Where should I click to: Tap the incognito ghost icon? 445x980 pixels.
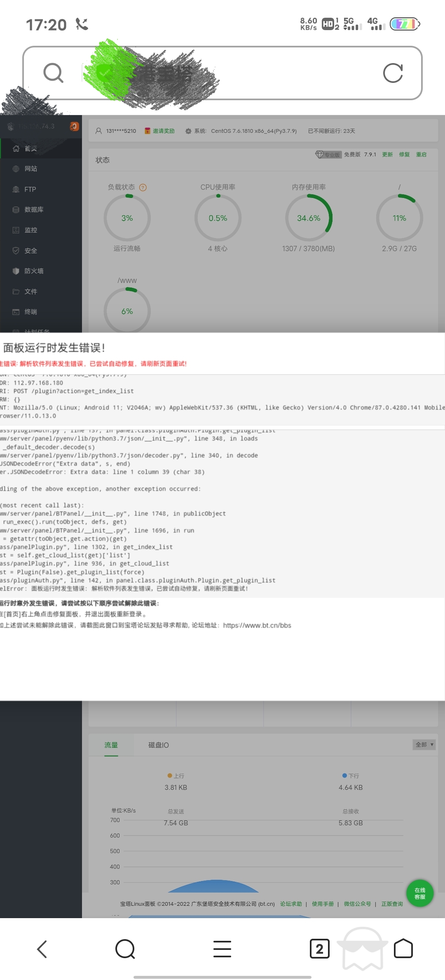[x=363, y=949]
